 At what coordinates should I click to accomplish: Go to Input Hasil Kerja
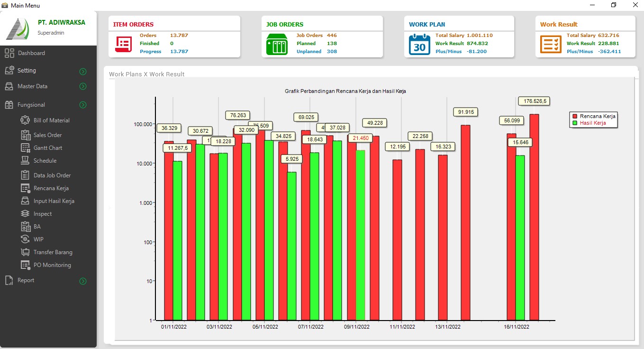click(54, 201)
